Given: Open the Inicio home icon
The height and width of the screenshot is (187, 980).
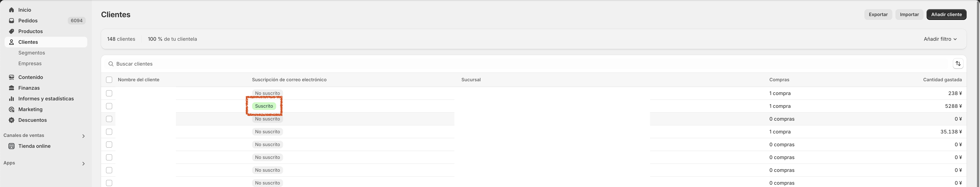Looking at the screenshot, I should click(11, 10).
